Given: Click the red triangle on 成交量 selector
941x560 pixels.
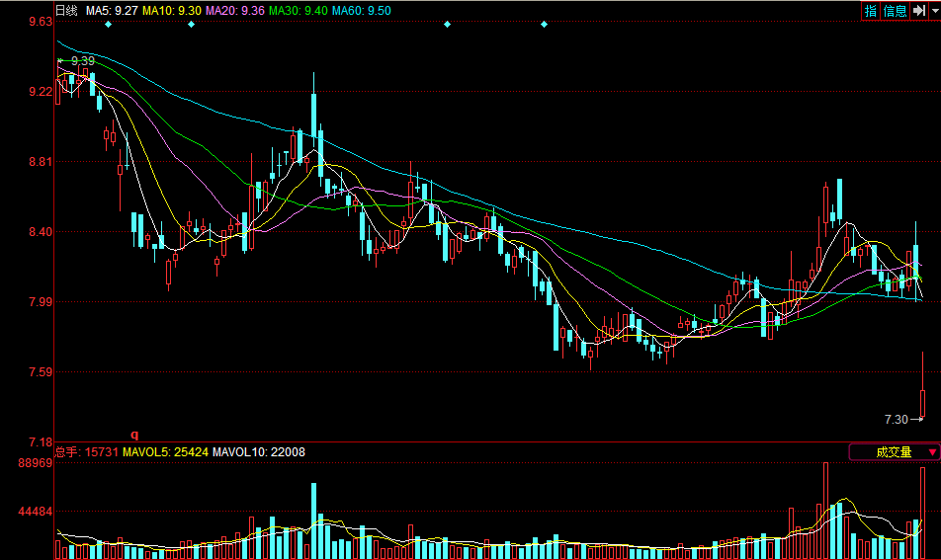Looking at the screenshot, I should [x=932, y=452].
